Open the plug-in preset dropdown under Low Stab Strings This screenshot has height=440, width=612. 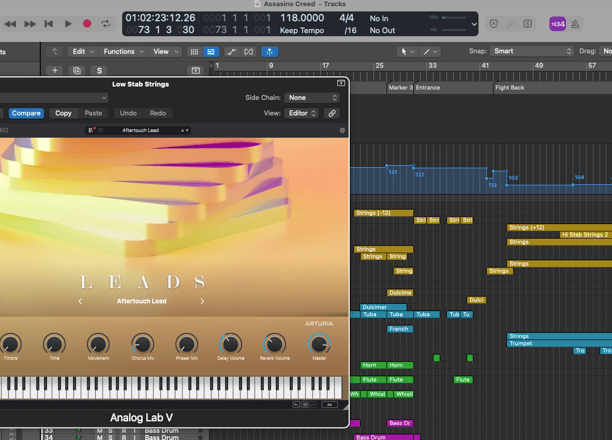tap(54, 98)
